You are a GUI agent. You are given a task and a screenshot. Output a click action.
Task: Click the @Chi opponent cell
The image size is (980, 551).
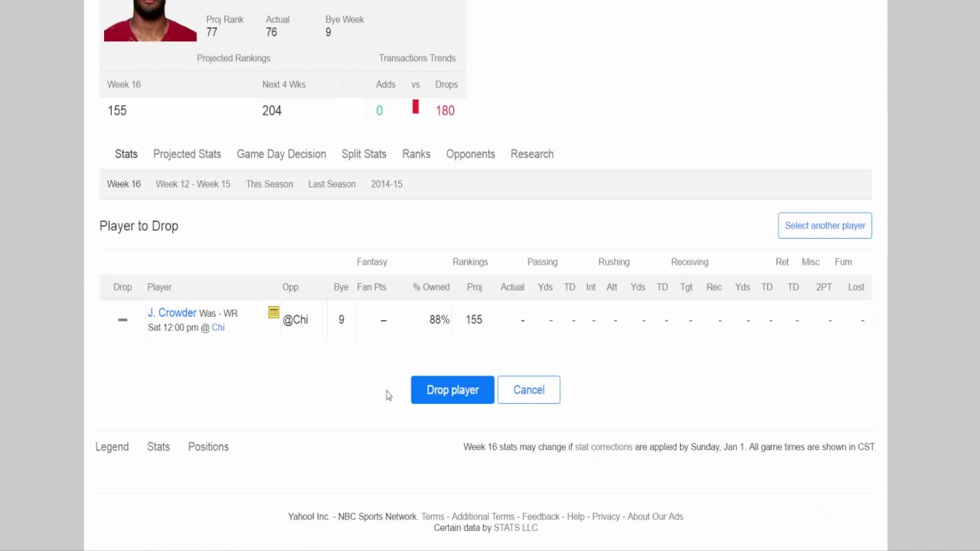296,320
